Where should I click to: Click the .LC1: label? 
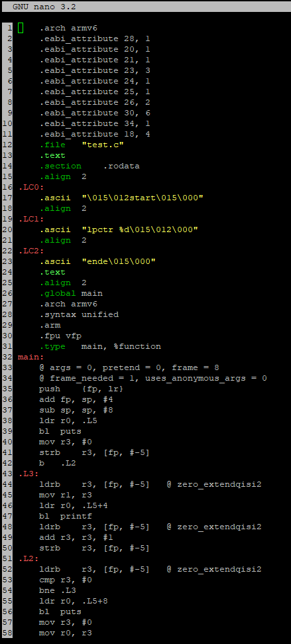click(32, 219)
